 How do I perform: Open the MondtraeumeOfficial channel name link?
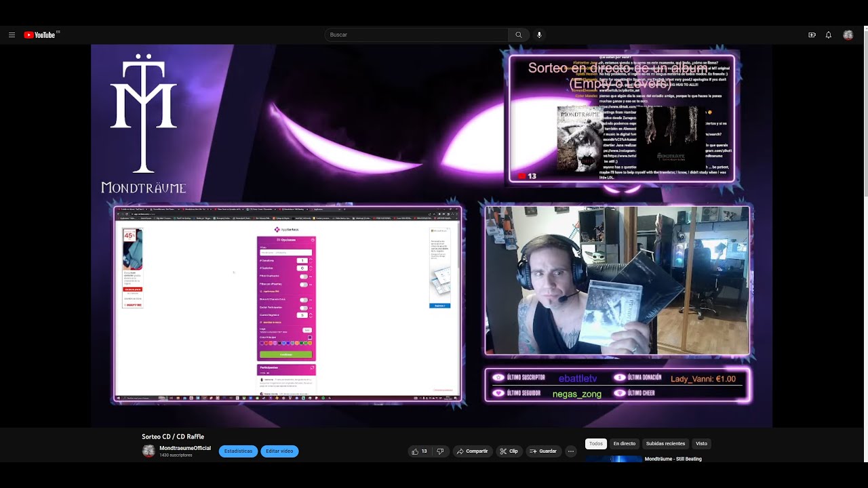tap(185, 448)
